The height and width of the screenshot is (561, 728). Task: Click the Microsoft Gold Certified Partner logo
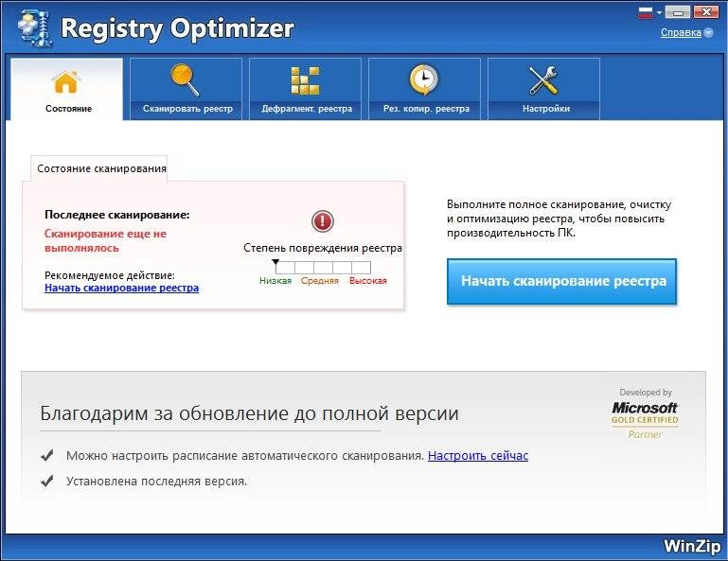(x=645, y=414)
